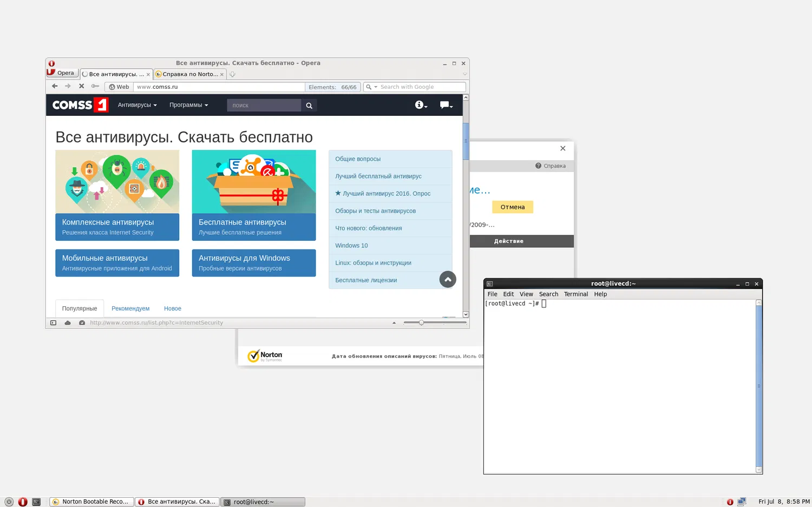Open Opera's password wand key icon
Image resolution: width=812 pixels, height=507 pixels.
tap(95, 86)
